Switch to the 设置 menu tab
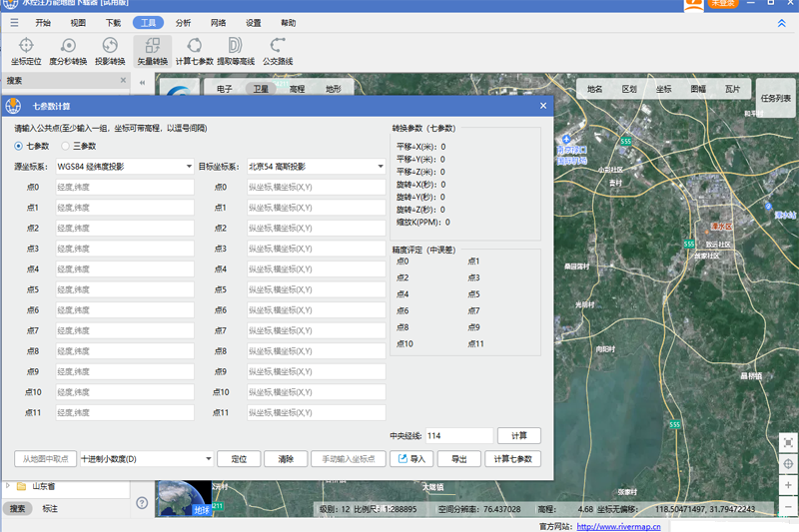Screen dimensions: 799x532 click(x=253, y=22)
